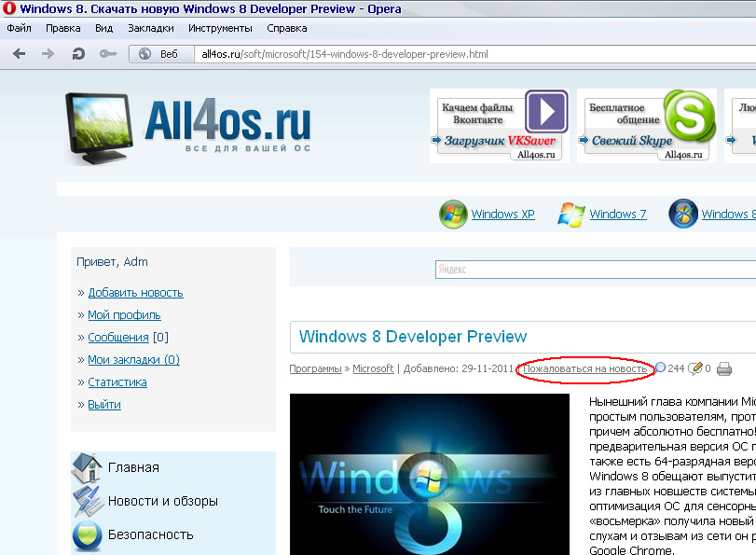Open Мои закладки (0) link
Screen dimensions: 756x555
(133, 359)
